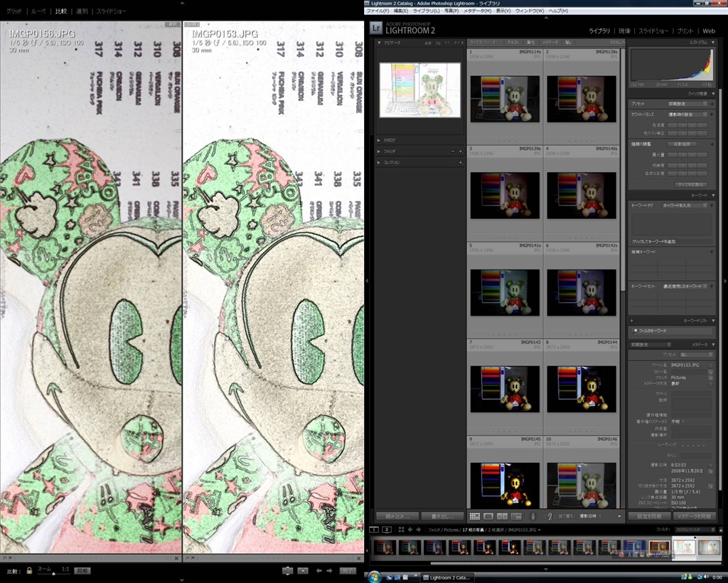The image size is (728, 583).
Task: Open the カスタムフィルタ filter dropdown
Action: (x=695, y=529)
